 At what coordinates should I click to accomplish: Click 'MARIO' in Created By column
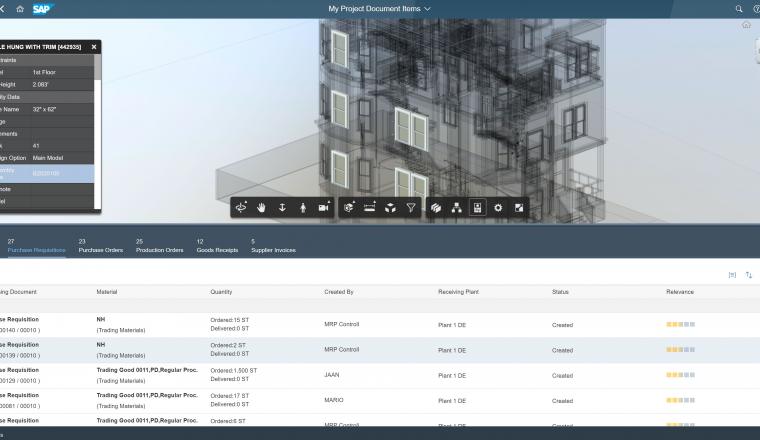pyautogui.click(x=333, y=400)
